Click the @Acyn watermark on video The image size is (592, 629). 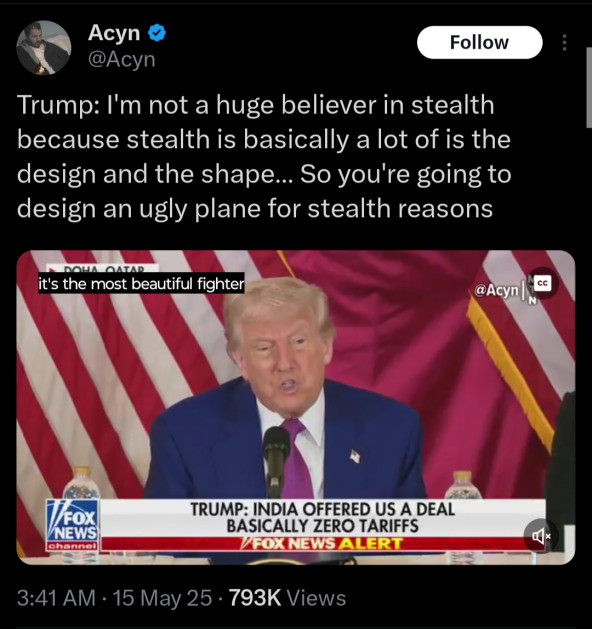(x=497, y=290)
